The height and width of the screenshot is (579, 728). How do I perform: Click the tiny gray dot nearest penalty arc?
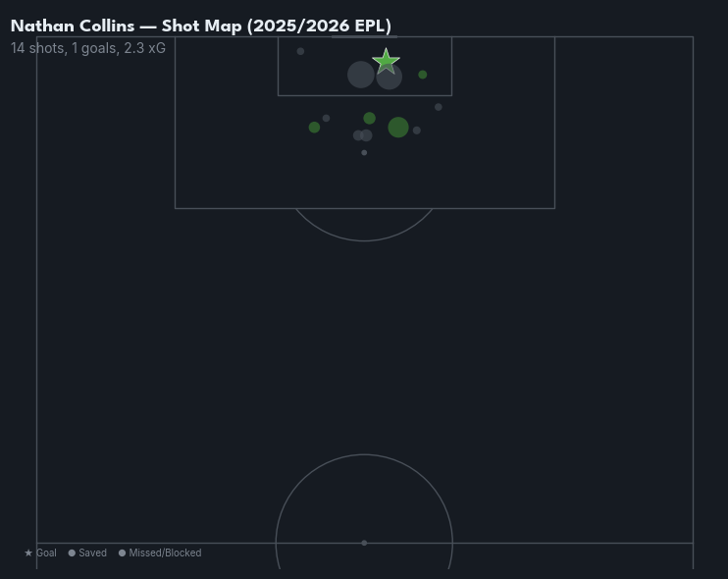(x=364, y=153)
